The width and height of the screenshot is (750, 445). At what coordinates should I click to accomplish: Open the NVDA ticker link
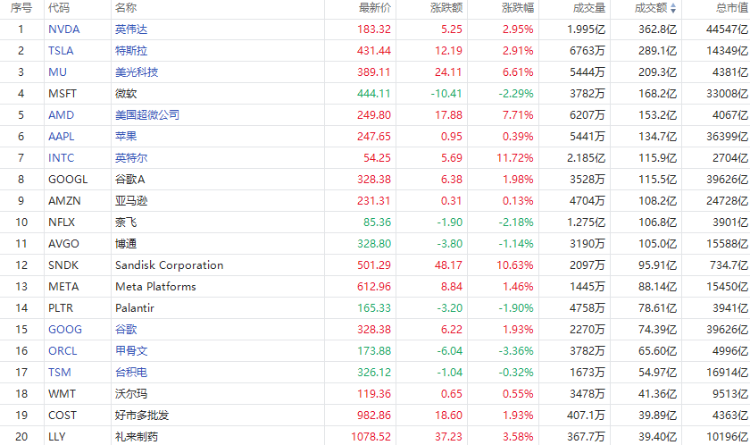[x=64, y=29]
